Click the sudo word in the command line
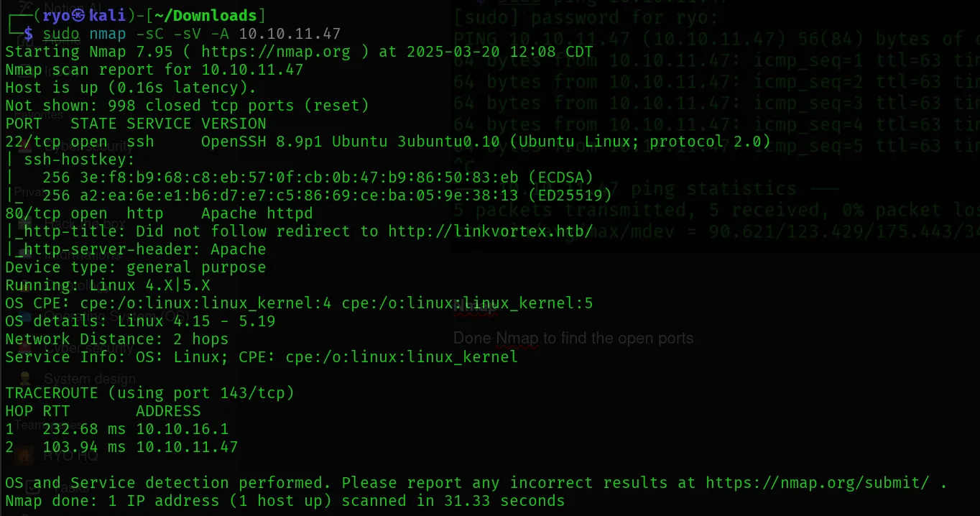 tap(61, 34)
